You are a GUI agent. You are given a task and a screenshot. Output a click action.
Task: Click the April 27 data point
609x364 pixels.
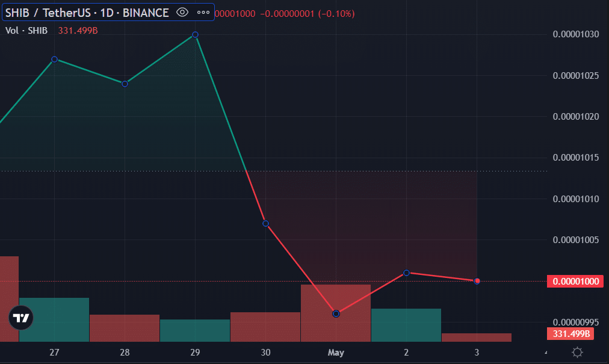point(54,60)
